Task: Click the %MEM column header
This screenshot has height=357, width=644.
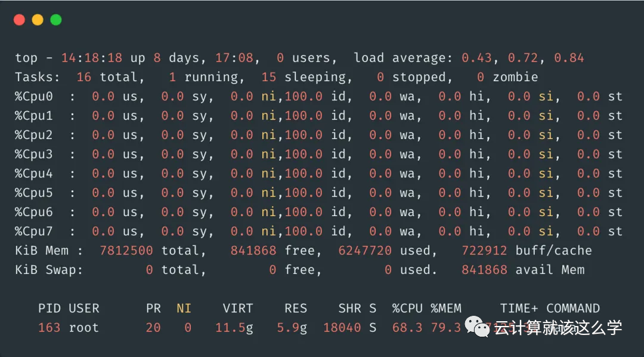Action: coord(446,309)
